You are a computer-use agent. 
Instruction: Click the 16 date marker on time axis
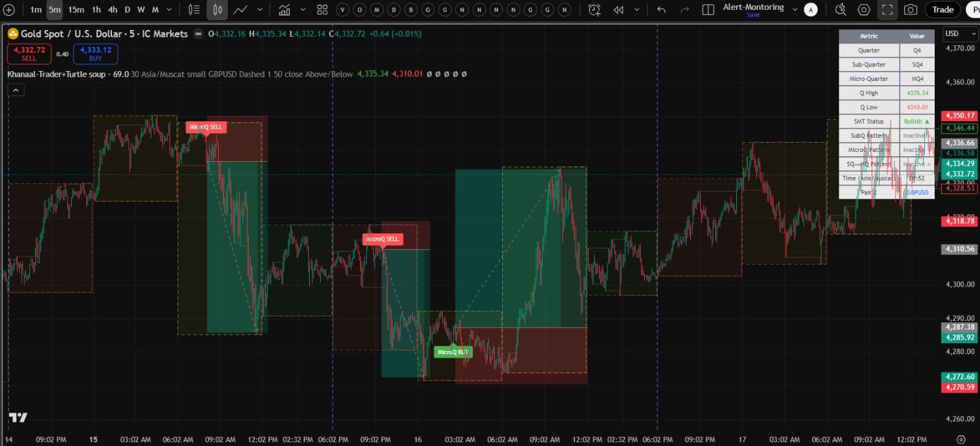418,439
